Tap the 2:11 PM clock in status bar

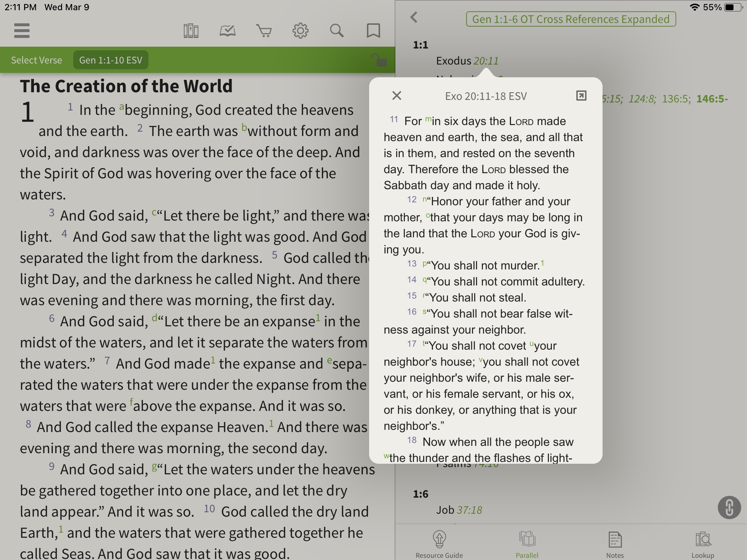(x=20, y=7)
